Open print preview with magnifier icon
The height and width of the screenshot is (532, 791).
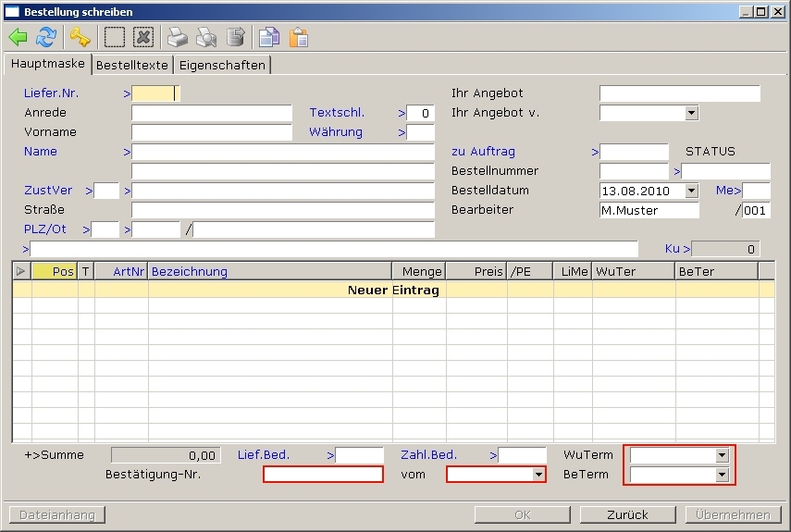206,38
